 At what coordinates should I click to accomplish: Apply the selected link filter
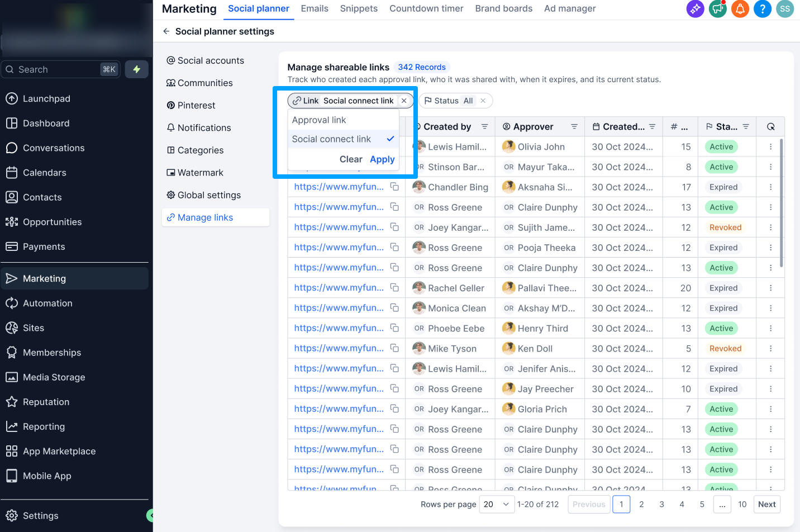382,159
